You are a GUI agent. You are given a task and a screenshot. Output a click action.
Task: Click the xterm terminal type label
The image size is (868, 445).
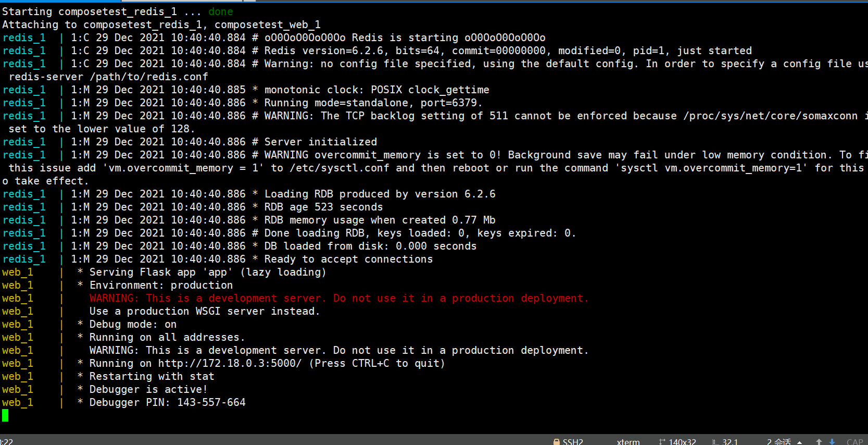[628, 441]
